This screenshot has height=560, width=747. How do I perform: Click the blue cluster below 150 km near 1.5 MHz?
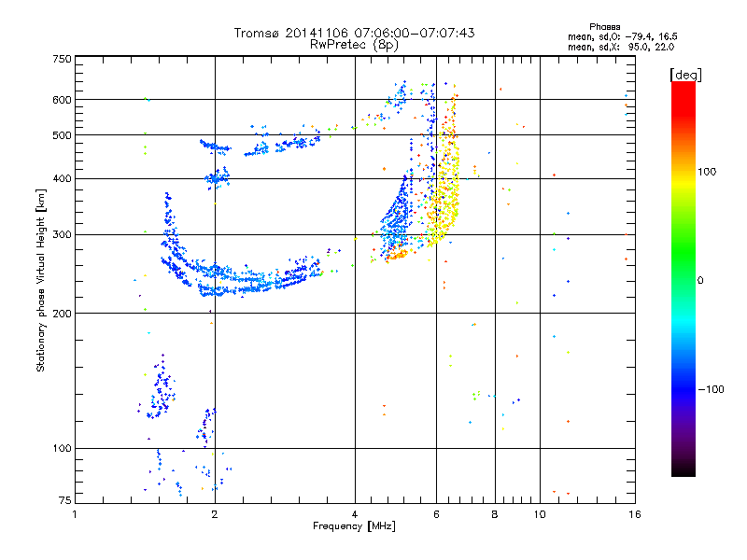(161, 388)
